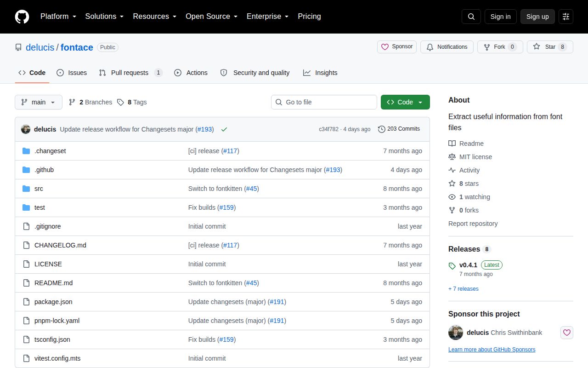Click Sign in
The image size is (588, 368).
click(500, 17)
